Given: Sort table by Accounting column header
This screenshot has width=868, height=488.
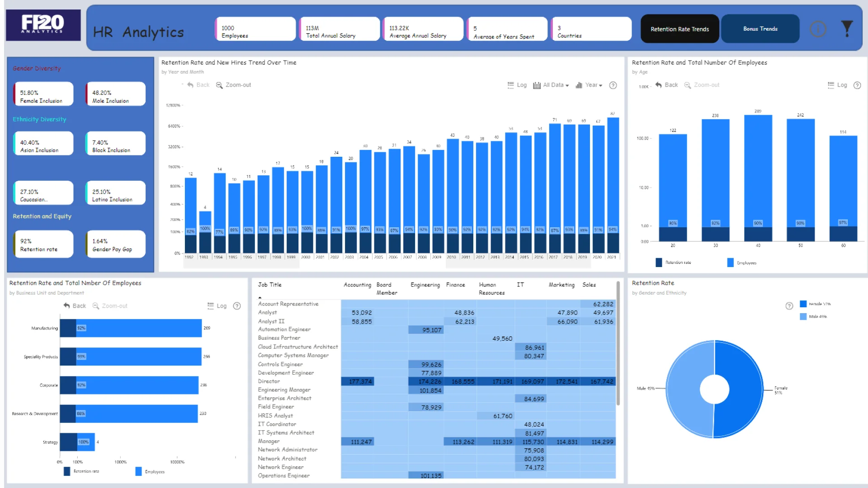Looking at the screenshot, I should 357,285.
